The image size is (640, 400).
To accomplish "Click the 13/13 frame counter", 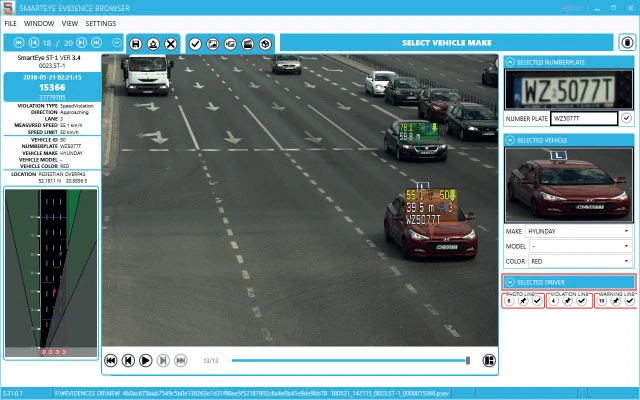I will pyautogui.click(x=211, y=361).
